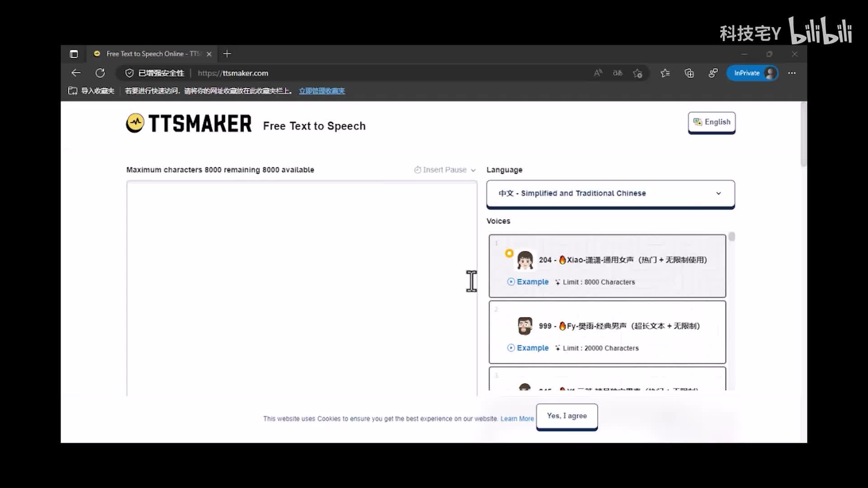Screen dimensions: 868x488
Task: Play Example for voice 204 Xiao
Action: click(528, 282)
